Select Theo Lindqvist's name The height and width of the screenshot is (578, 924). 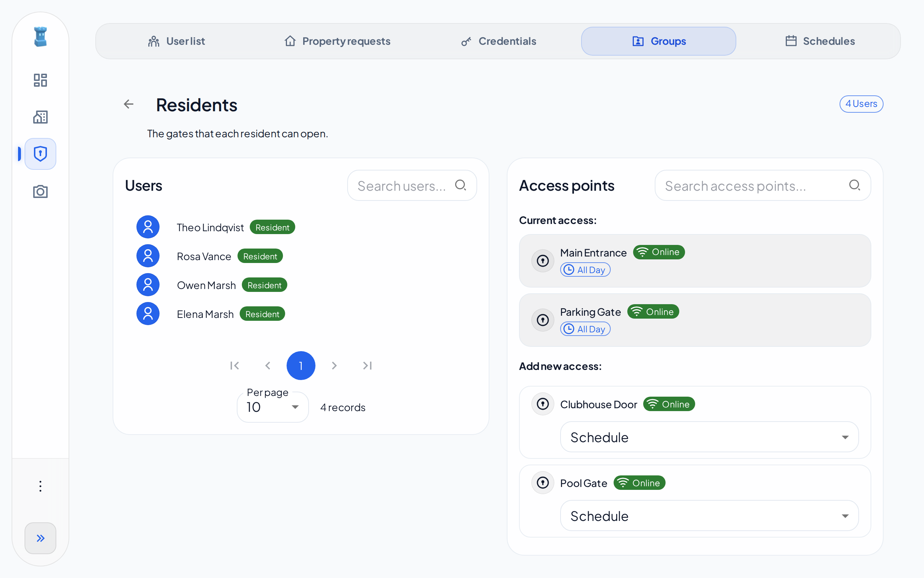pyautogui.click(x=210, y=228)
